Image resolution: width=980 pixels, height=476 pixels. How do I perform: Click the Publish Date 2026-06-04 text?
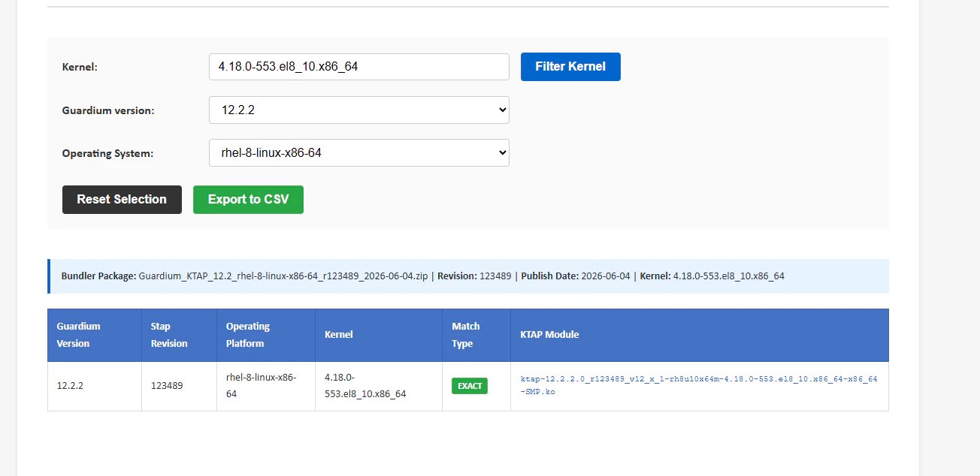[x=576, y=276]
